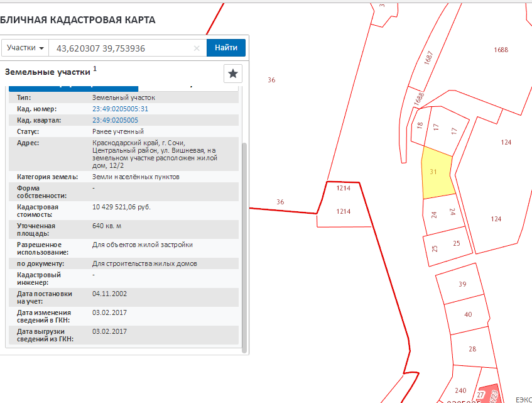This screenshot has height=403, width=532.
Task: Select parcel 240 on the map
Action: coord(460,390)
